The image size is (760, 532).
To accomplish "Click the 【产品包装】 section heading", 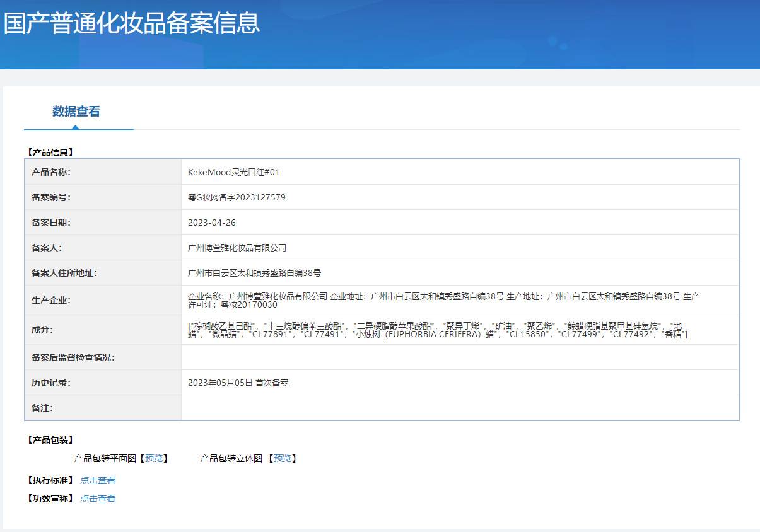I will tap(50, 440).
